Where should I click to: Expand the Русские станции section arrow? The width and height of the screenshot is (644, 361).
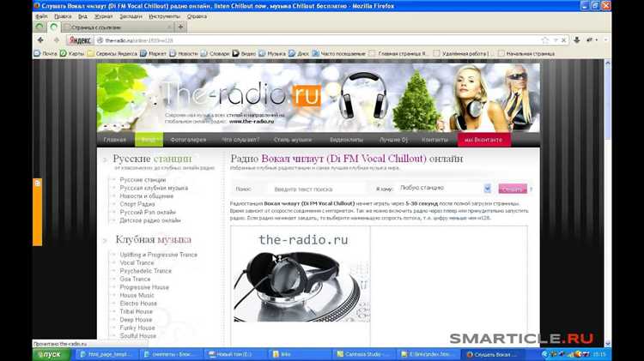pyautogui.click(x=105, y=159)
